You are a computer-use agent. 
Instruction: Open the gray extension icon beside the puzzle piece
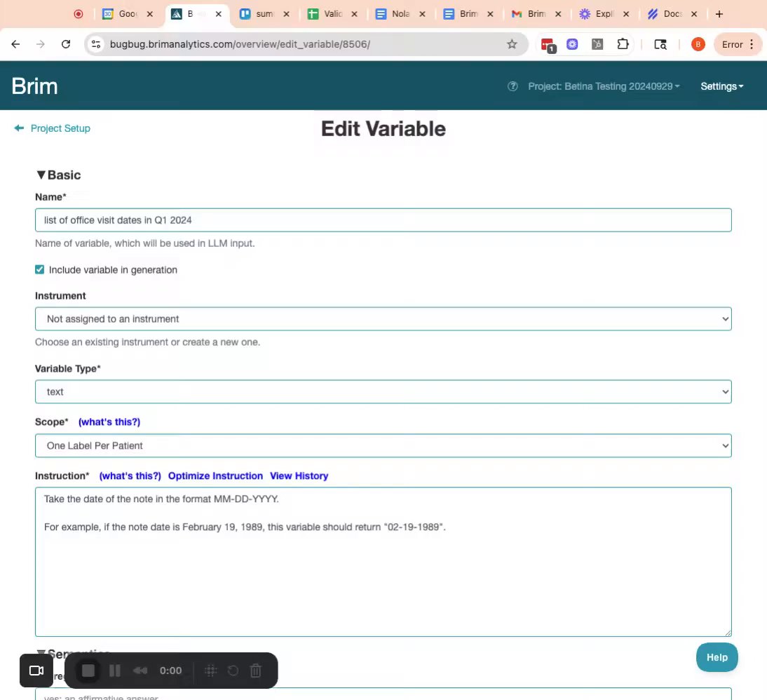pyautogui.click(x=597, y=44)
